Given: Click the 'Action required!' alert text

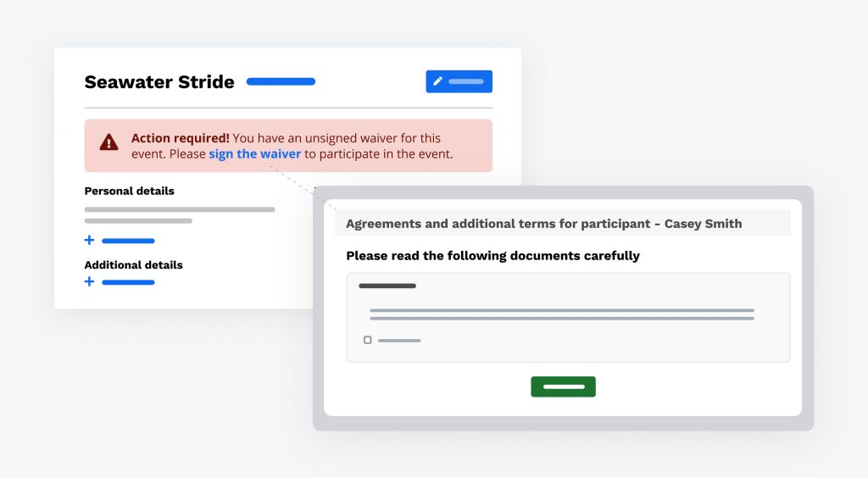Looking at the screenshot, I should (180, 137).
